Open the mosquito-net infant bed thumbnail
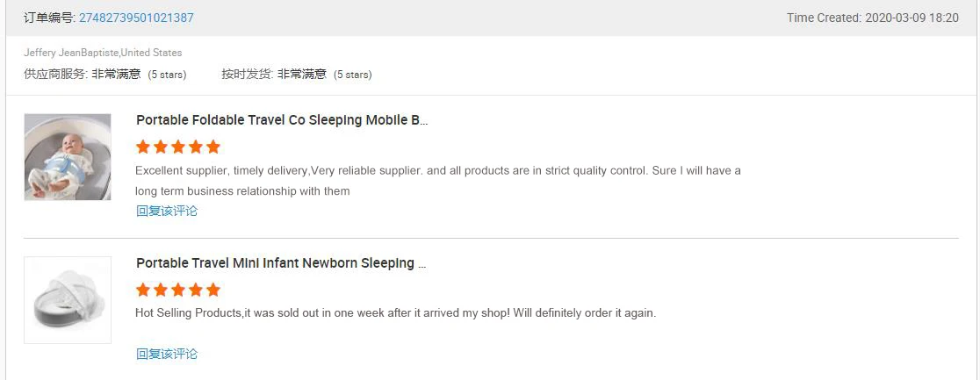This screenshot has width=980, height=380. (x=68, y=300)
